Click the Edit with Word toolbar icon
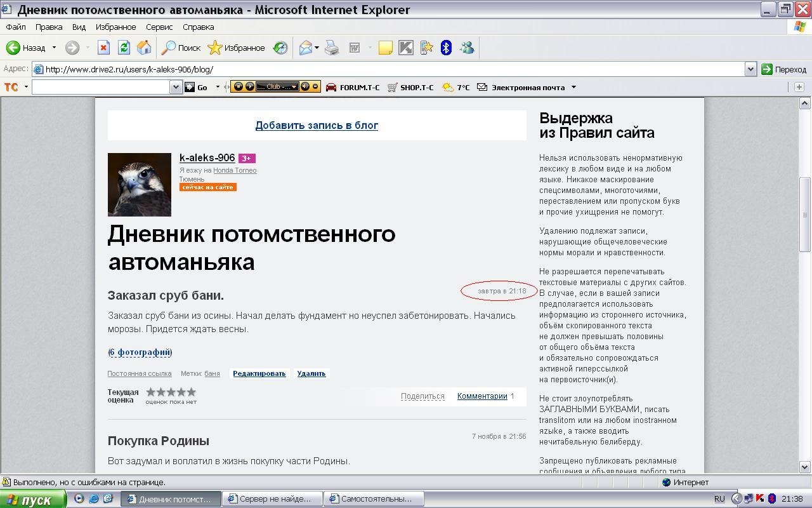This screenshot has height=508, width=812. pyautogui.click(x=355, y=48)
